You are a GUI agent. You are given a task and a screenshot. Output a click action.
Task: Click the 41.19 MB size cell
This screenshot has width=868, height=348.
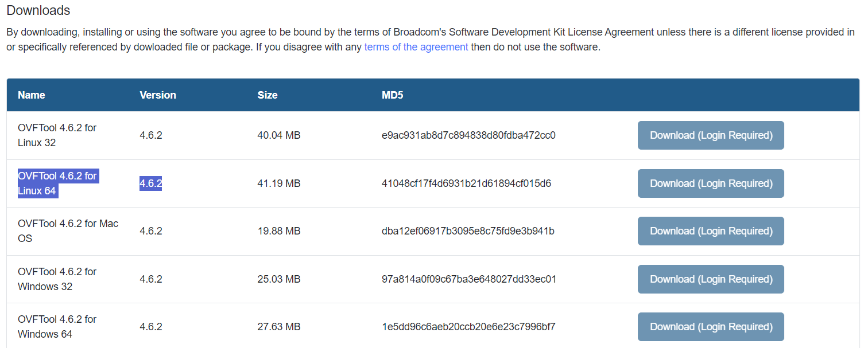click(279, 183)
